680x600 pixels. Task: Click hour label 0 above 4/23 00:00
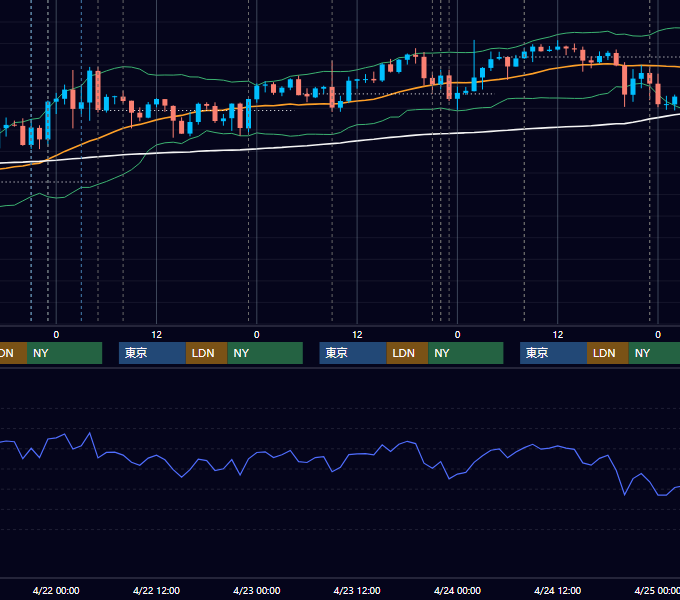(257, 335)
